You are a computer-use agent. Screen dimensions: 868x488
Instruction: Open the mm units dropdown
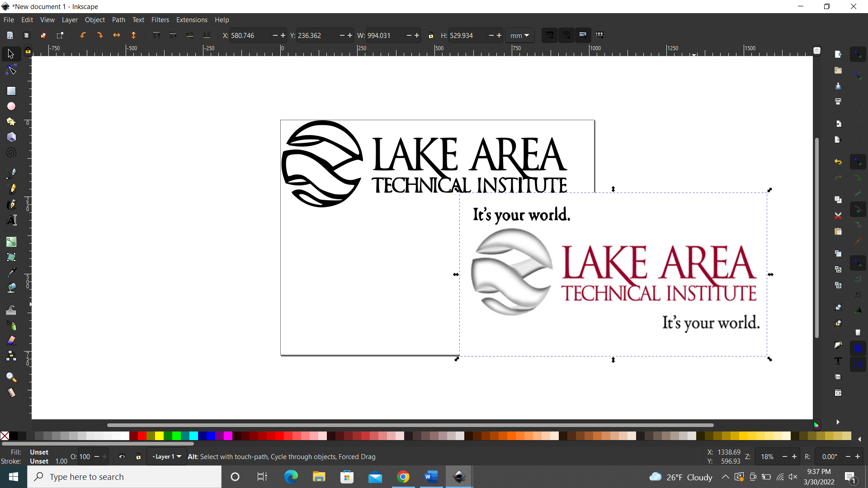point(519,36)
